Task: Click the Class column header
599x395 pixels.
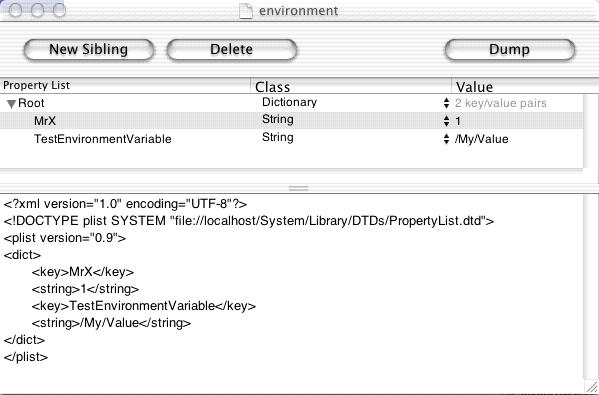Action: pyautogui.click(x=351, y=86)
